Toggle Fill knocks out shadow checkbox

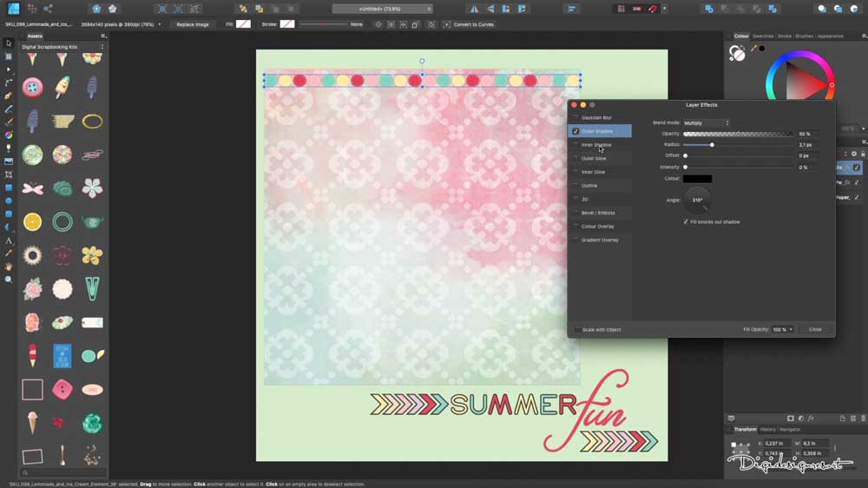pos(686,221)
